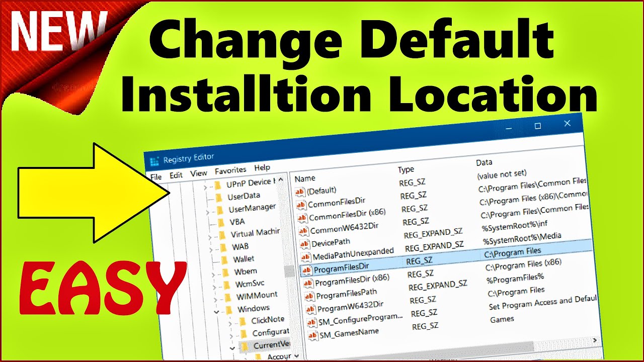Image resolution: width=644 pixels, height=362 pixels.
Task: Select the Windows key label in the tree
Action: pos(254,308)
